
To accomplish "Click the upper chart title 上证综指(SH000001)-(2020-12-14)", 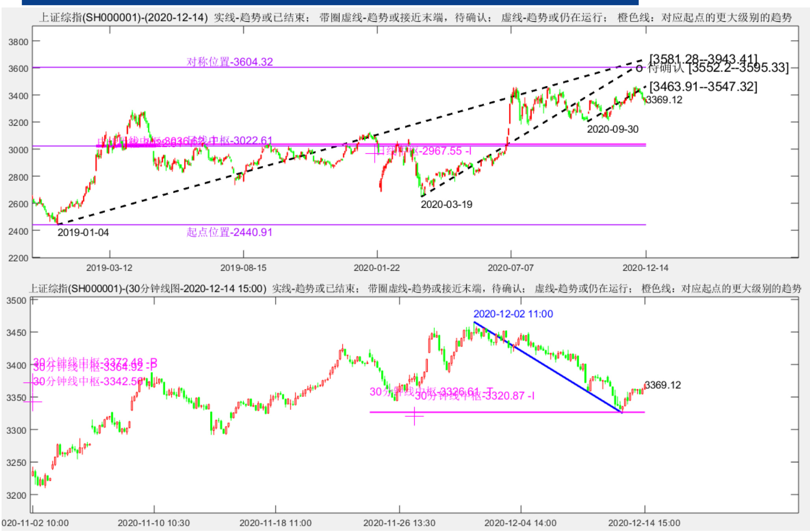I will click(123, 18).
